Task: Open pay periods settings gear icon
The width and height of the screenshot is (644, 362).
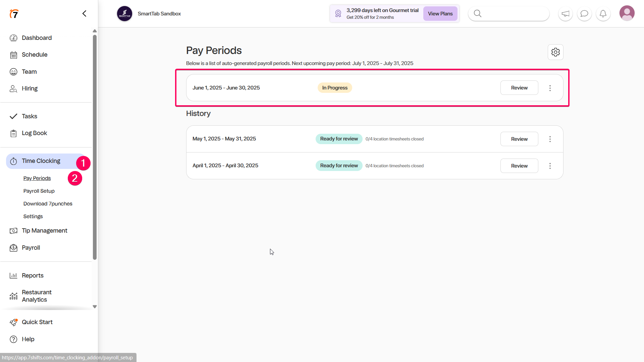Action: click(x=555, y=52)
